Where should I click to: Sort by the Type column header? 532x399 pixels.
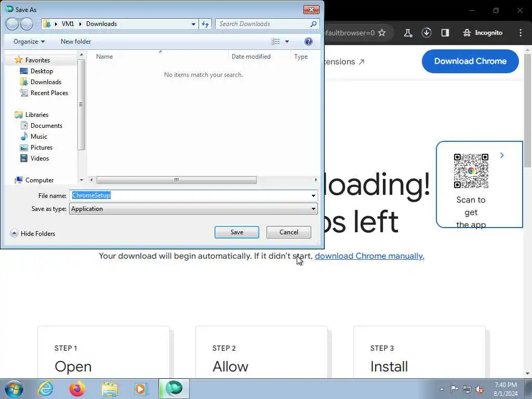301,57
